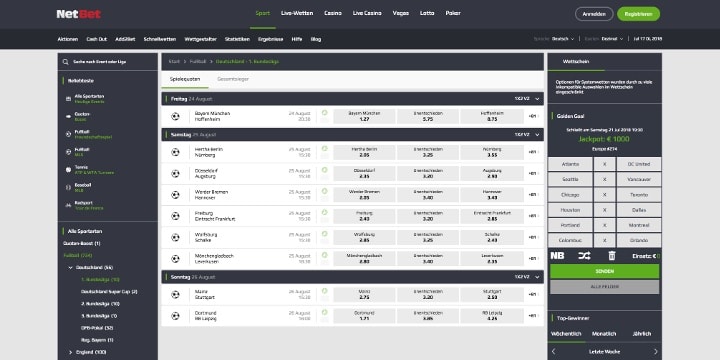This screenshot has height=360, width=720.
Task: Click the search magnifier icon in sidebar
Action: pyautogui.click(x=66, y=62)
